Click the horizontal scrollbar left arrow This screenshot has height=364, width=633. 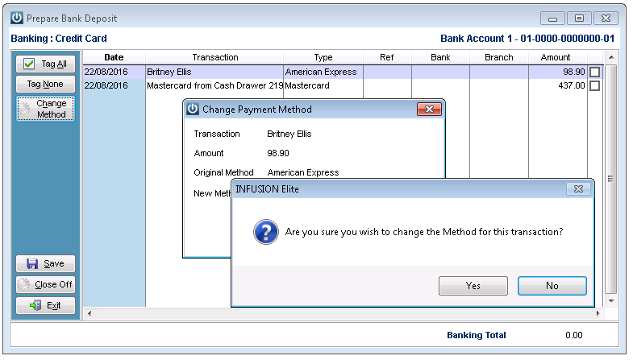pyautogui.click(x=90, y=313)
